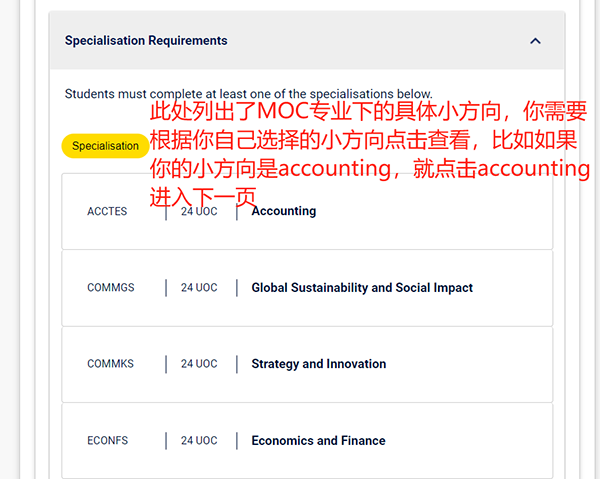Screen dimensions: 600x479
Task: Open the Strategy and Innovation specialisation
Action: pos(318,364)
